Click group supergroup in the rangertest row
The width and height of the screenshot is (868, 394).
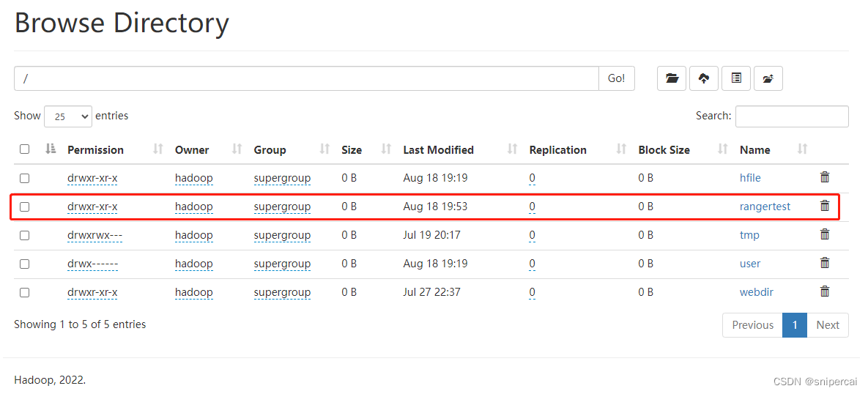tap(282, 207)
